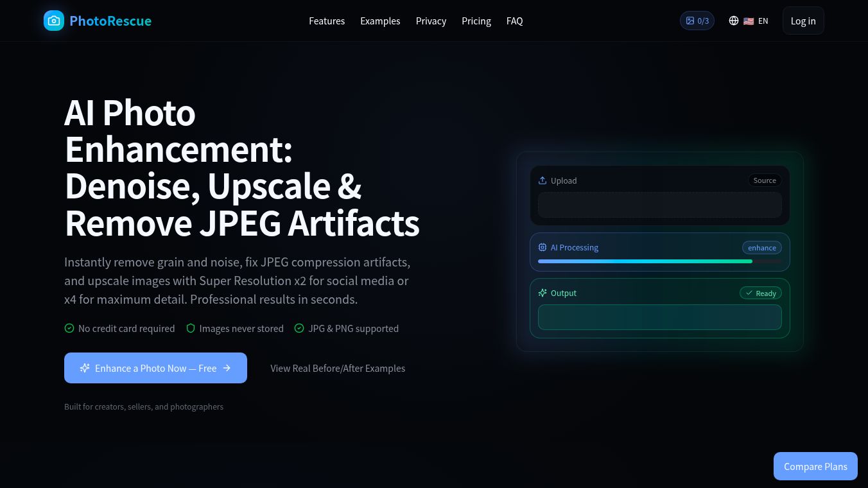Image resolution: width=868 pixels, height=488 pixels.
Task: Click the Source badge in Upload card
Action: [x=765, y=180]
